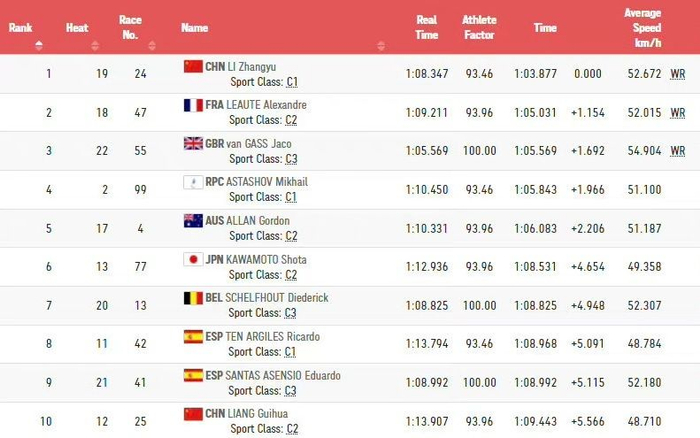
Task: Click the France flag for LEAUTE Alexandre
Action: pyautogui.click(x=193, y=105)
